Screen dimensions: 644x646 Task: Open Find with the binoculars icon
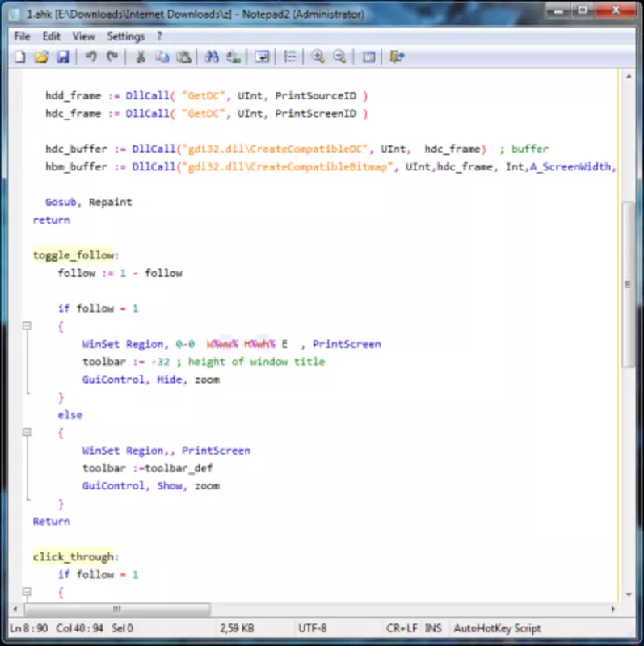212,57
